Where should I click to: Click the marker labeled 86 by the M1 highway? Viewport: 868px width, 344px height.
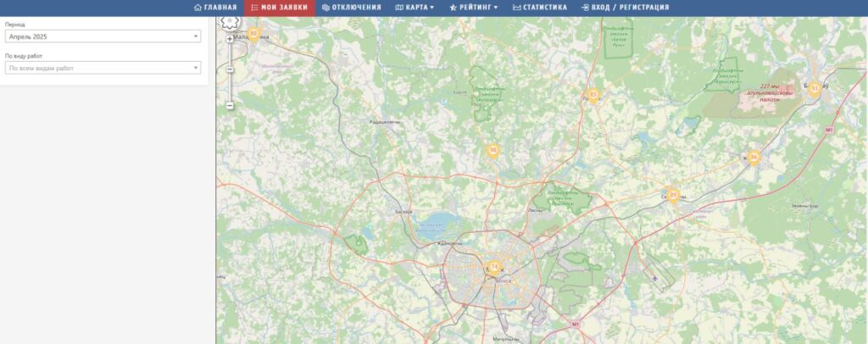click(x=754, y=158)
